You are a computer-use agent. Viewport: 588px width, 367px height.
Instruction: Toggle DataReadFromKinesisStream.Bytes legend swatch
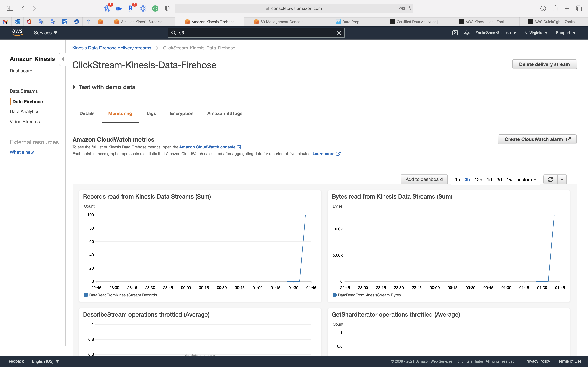pyautogui.click(x=335, y=295)
